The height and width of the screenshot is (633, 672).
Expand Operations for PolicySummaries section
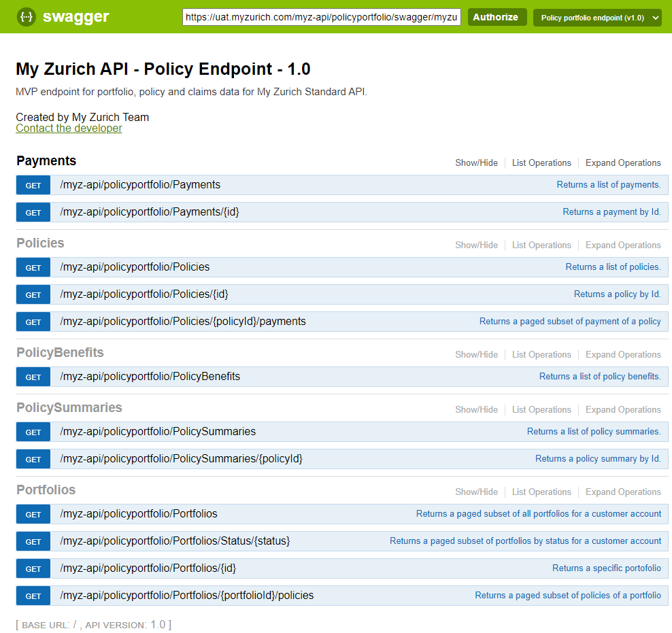pyautogui.click(x=623, y=410)
